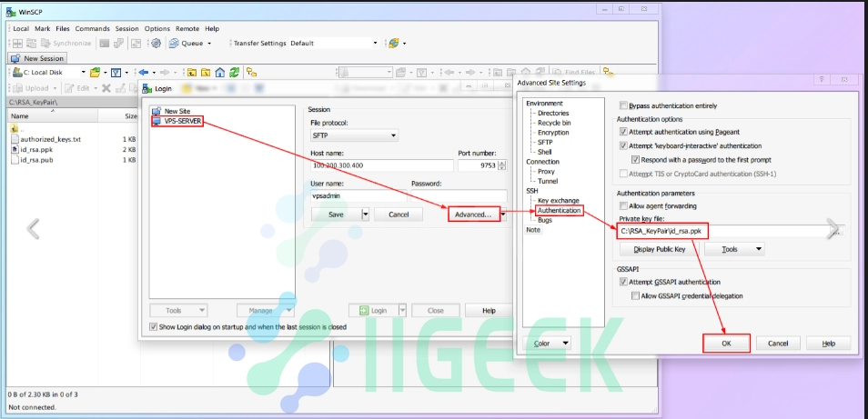Image resolution: width=868 pixels, height=419 pixels.
Task: Open the Color picker button
Action: click(x=550, y=344)
